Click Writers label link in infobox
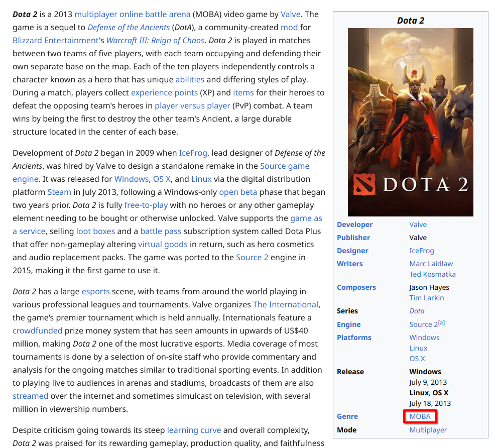 350,264
